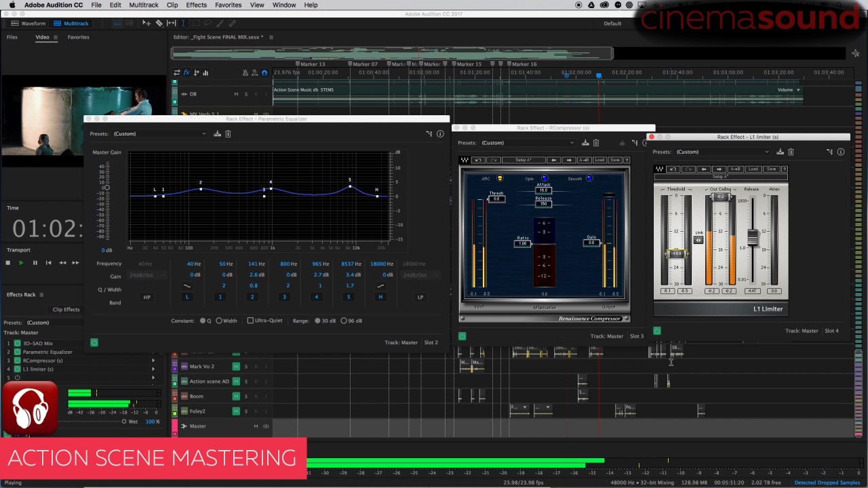Click the metronome icon near the timecode
The width and height of the screenshot is (868, 488).
tap(245, 73)
